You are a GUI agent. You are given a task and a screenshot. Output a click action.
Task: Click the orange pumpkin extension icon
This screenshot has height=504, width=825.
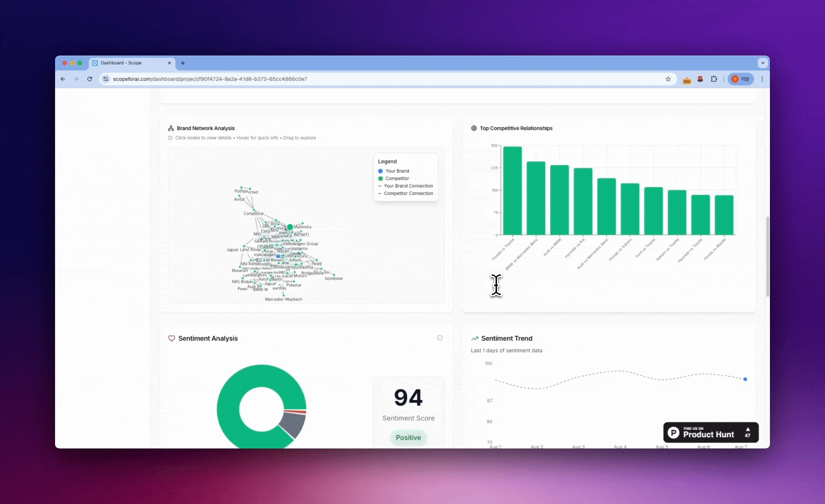687,80
